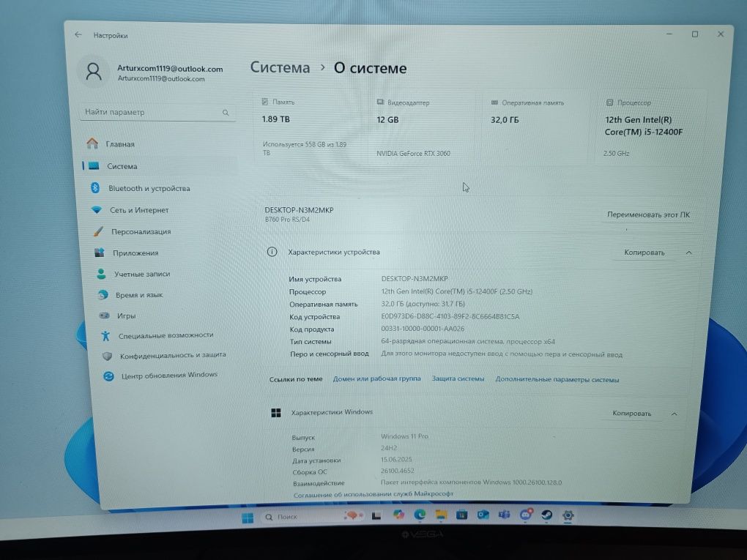
Task: Open File Explorer in the taskbar
Action: pyautogui.click(x=441, y=515)
